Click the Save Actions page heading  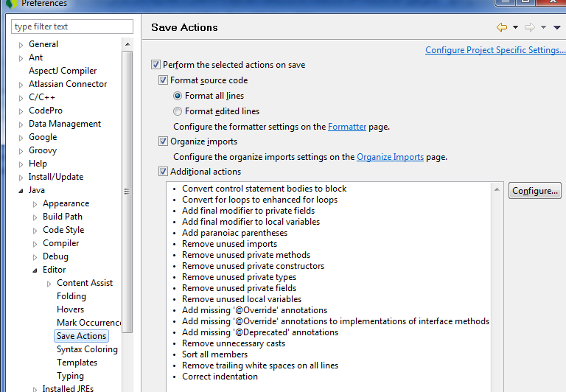[x=184, y=27]
